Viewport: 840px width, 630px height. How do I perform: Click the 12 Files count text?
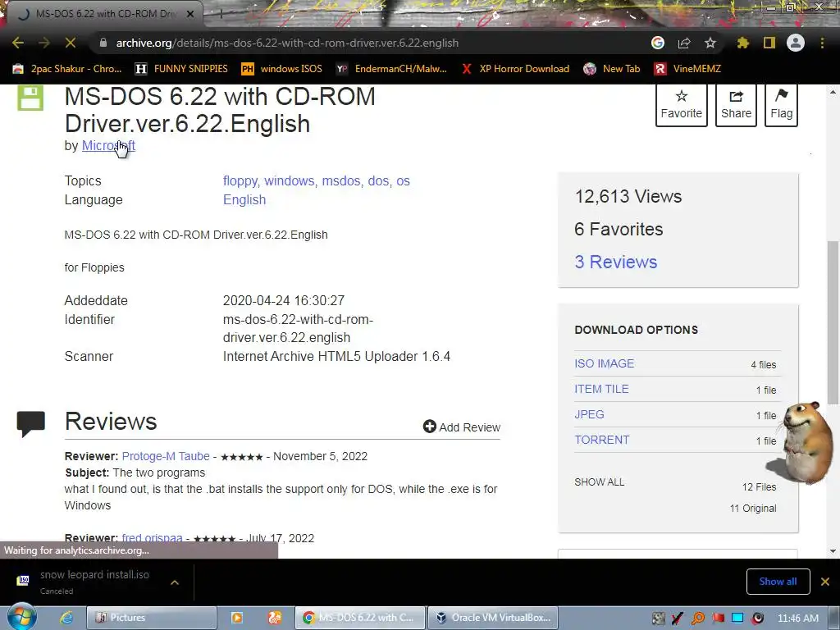759,487
